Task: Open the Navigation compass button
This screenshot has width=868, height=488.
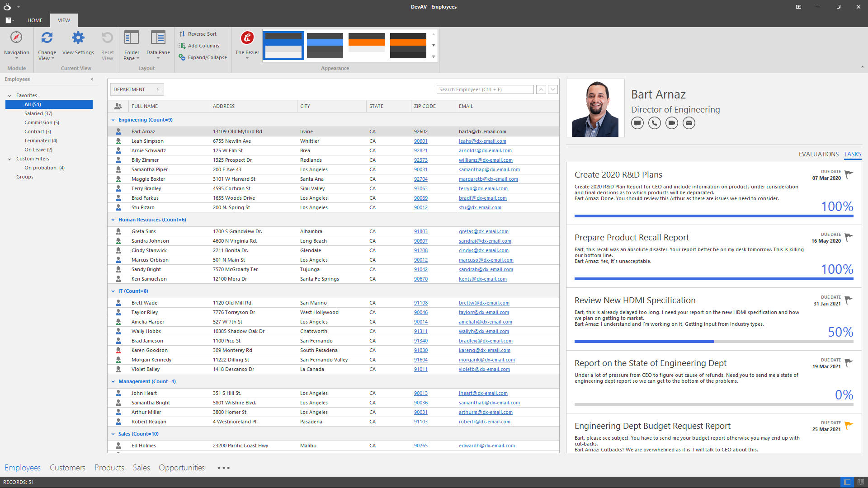Action: click(16, 38)
